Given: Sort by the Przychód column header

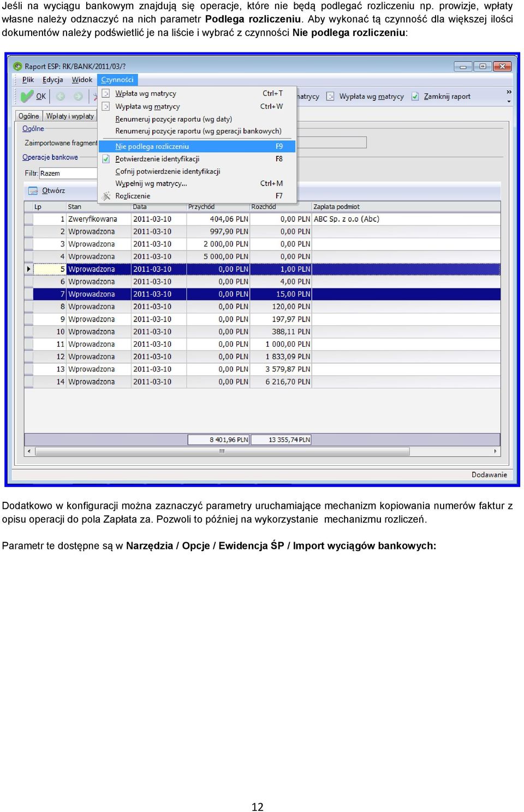Looking at the screenshot, I should point(218,207).
